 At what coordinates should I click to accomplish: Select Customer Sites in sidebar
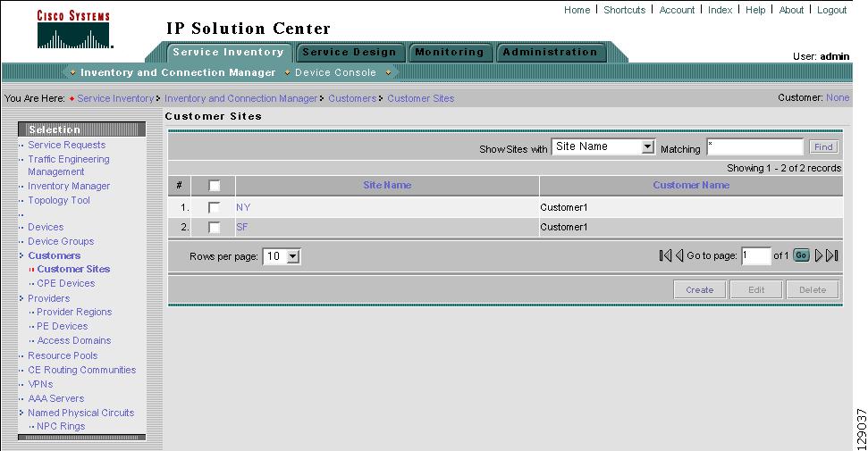73,269
